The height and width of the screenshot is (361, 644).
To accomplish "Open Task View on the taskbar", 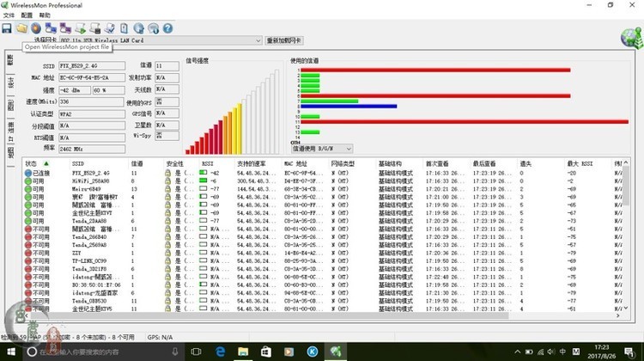I will (197, 352).
